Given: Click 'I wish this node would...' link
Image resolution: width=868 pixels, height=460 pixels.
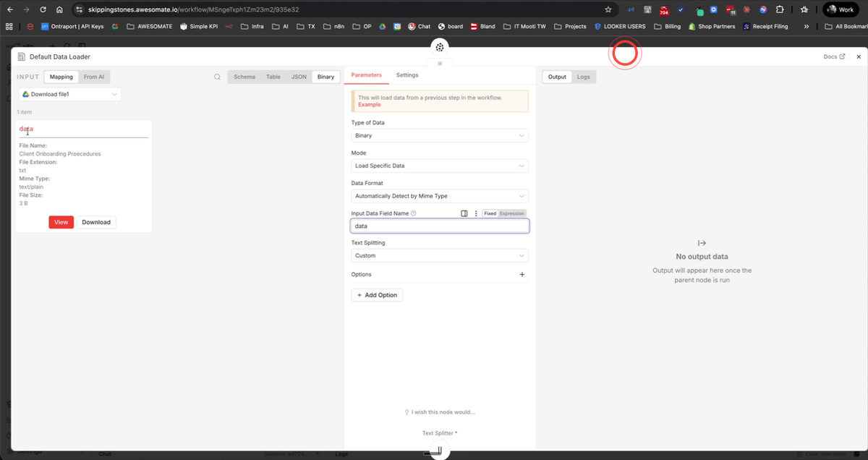Looking at the screenshot, I should coord(441,412).
